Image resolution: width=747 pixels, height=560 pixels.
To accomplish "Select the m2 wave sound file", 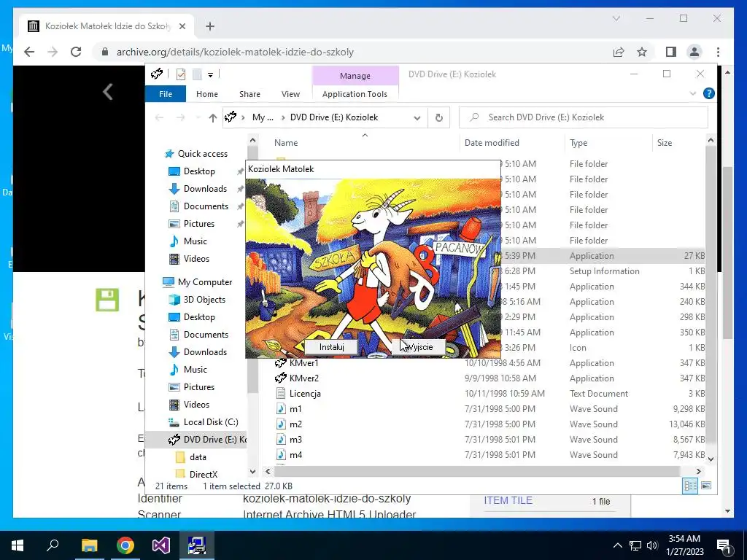I will [295, 424].
